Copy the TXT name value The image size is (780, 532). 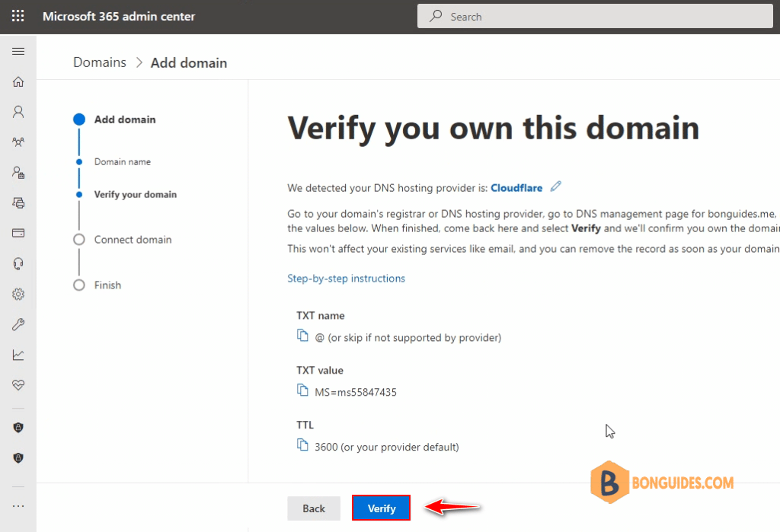pos(302,336)
